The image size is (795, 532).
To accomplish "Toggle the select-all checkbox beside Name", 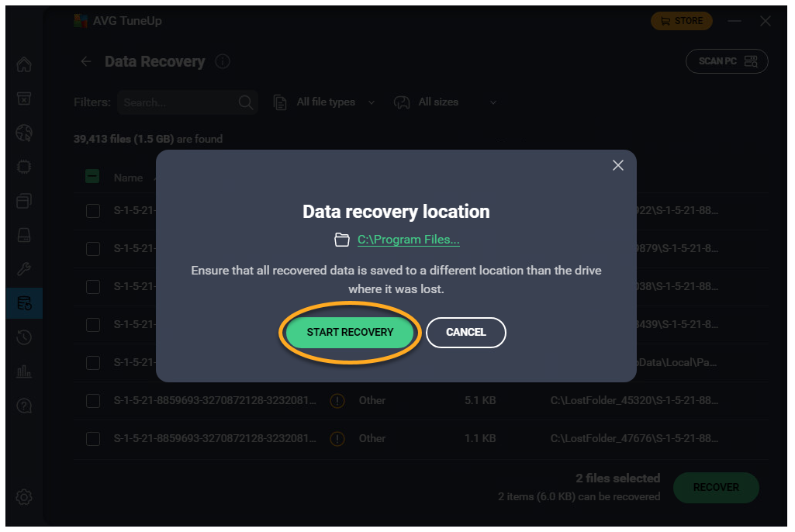I will [x=92, y=177].
